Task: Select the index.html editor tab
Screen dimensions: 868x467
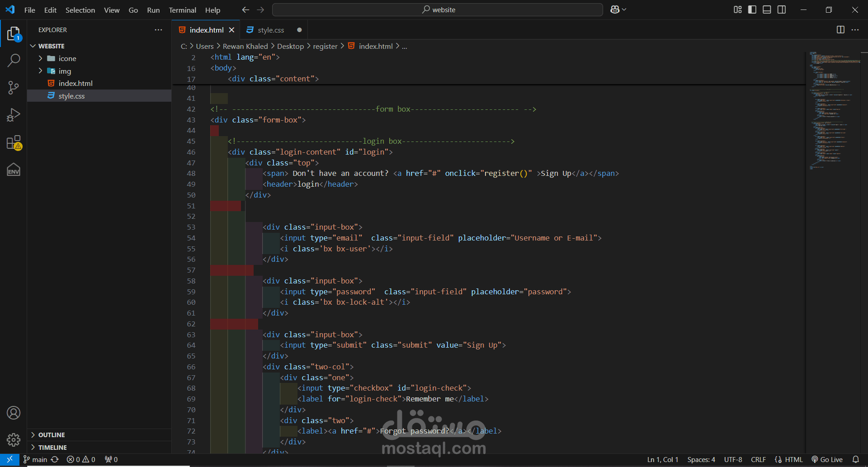Action: click(206, 30)
